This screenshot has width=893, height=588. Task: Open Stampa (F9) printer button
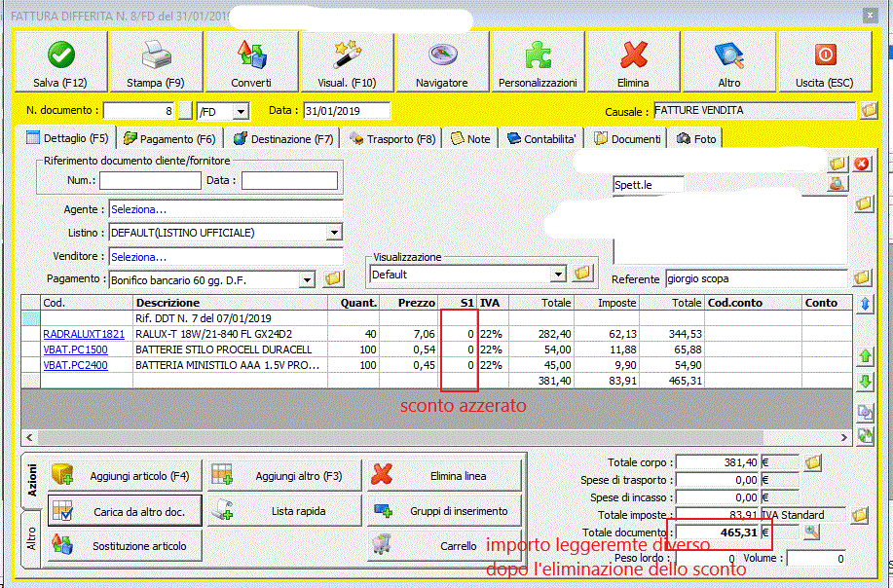pyautogui.click(x=156, y=61)
